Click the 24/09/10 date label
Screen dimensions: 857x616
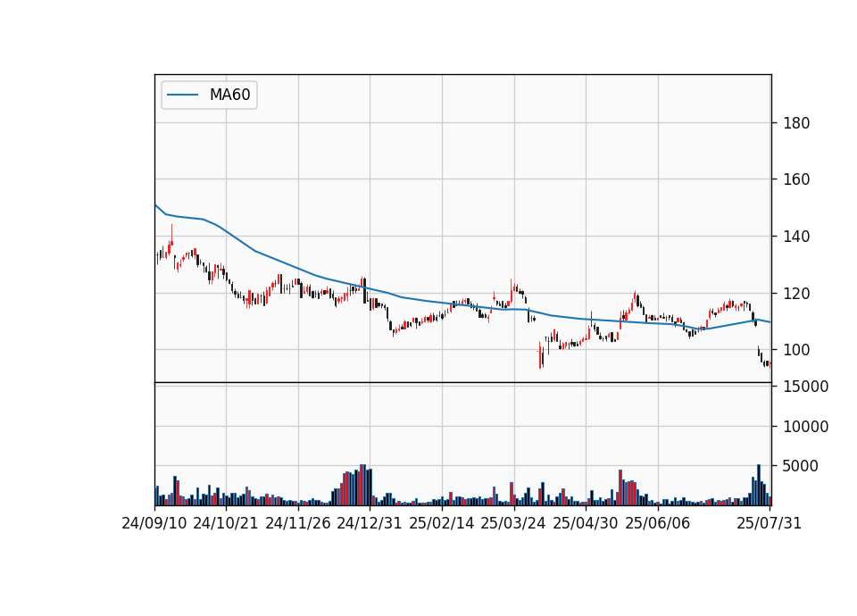(x=154, y=524)
